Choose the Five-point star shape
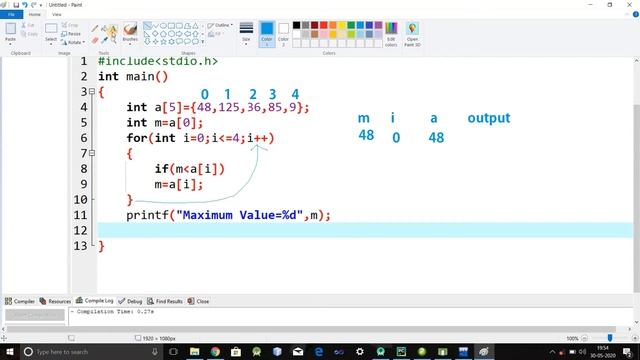 point(163,41)
